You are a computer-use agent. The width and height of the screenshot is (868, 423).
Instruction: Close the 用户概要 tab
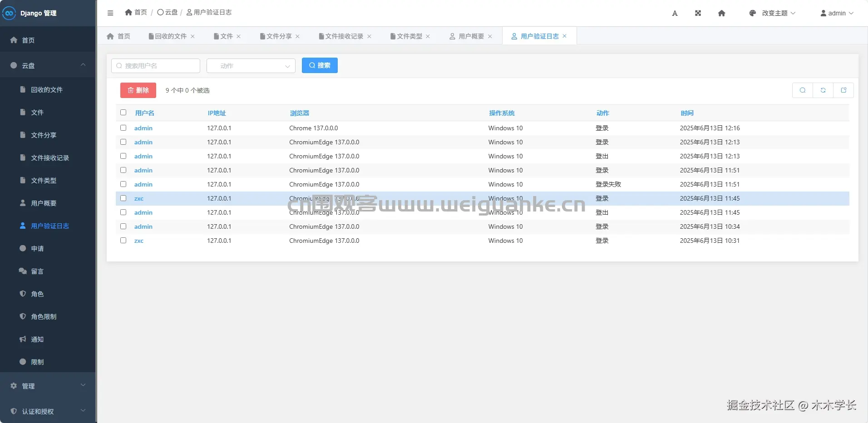[x=490, y=36]
